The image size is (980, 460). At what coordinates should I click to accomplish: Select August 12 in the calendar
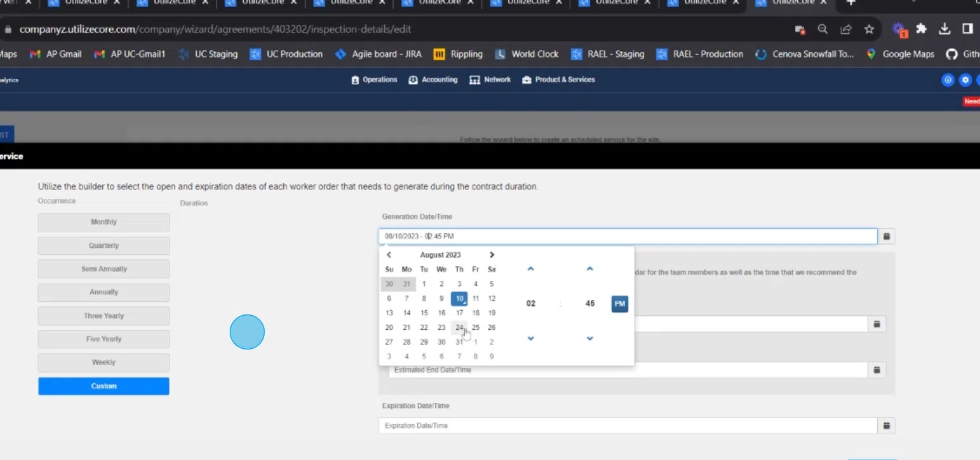coord(492,299)
